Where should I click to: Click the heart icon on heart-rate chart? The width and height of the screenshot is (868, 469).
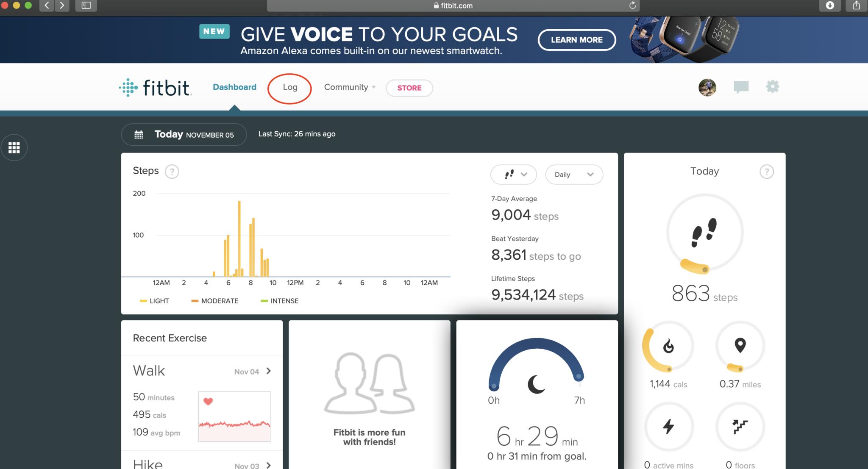point(208,401)
